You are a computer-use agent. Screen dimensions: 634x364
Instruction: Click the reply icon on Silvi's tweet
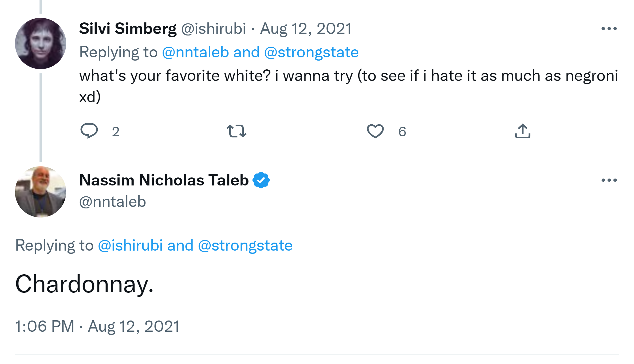(89, 131)
